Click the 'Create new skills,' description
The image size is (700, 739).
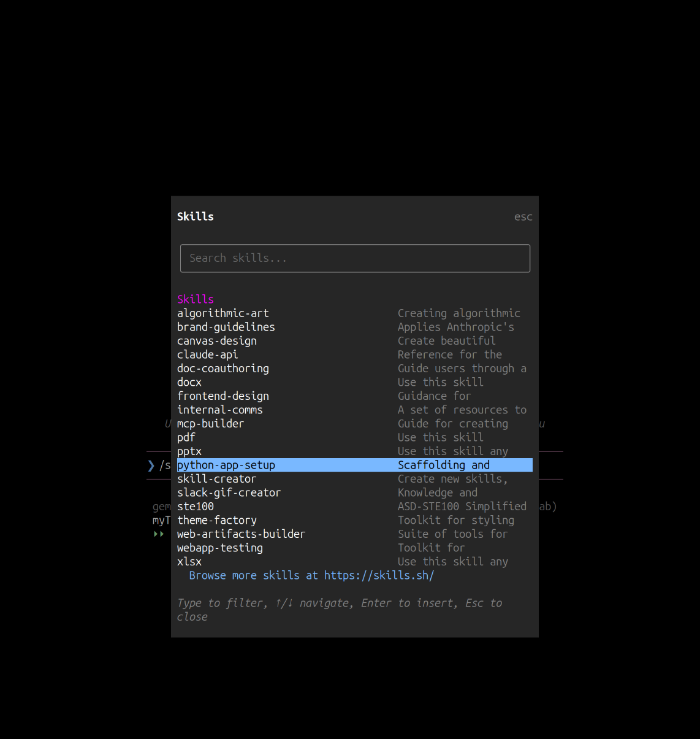coord(453,479)
